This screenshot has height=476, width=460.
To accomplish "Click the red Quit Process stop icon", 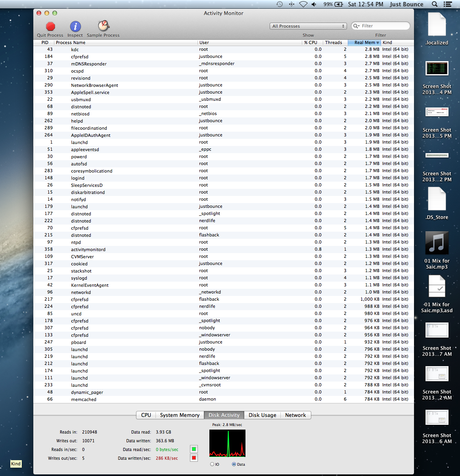I will (50, 27).
